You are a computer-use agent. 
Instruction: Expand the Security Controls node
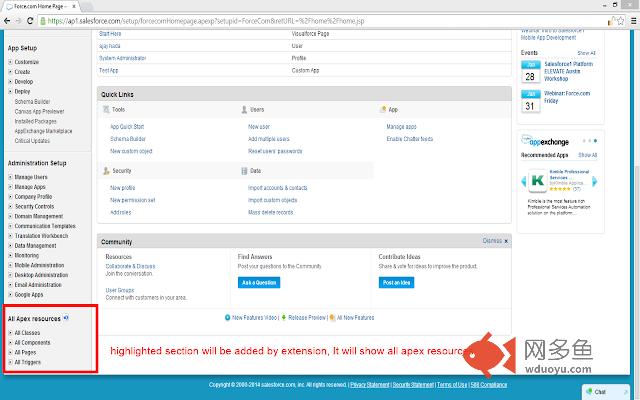pos(10,207)
